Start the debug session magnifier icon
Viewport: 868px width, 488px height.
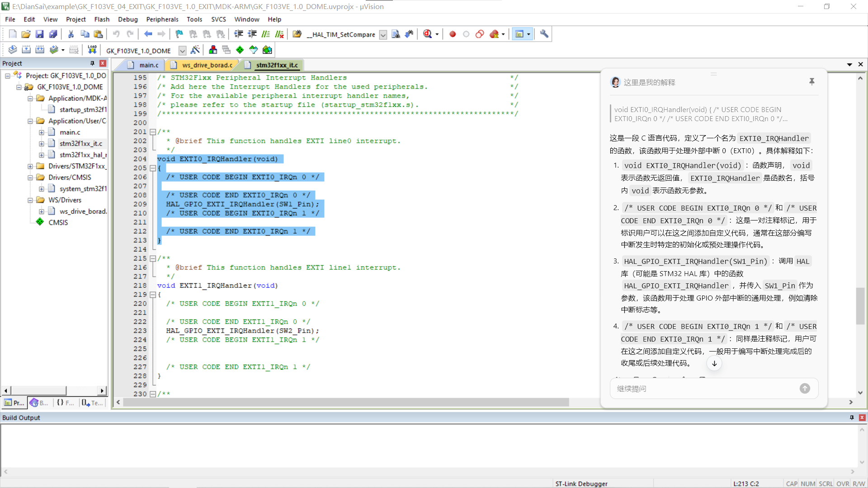click(427, 34)
